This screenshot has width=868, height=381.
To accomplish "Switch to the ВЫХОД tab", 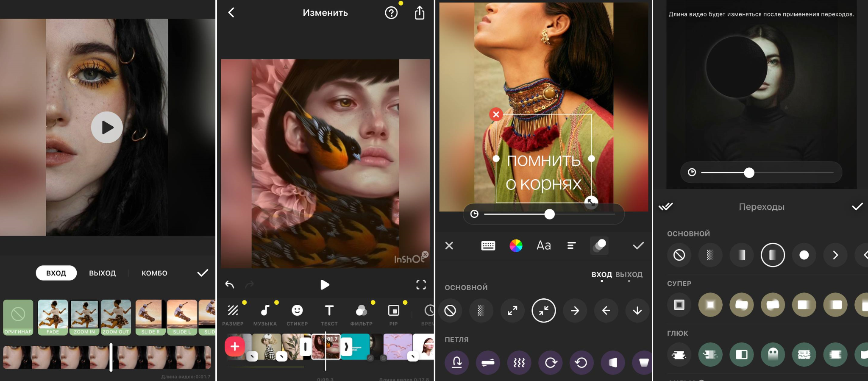I will click(102, 273).
